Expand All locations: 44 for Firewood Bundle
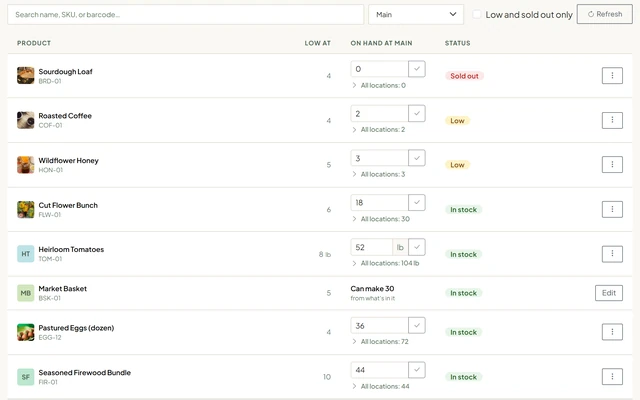 [x=380, y=386]
